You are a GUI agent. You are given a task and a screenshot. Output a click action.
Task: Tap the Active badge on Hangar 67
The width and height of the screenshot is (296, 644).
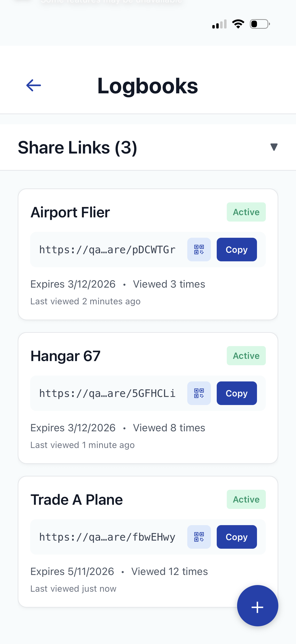click(x=246, y=355)
